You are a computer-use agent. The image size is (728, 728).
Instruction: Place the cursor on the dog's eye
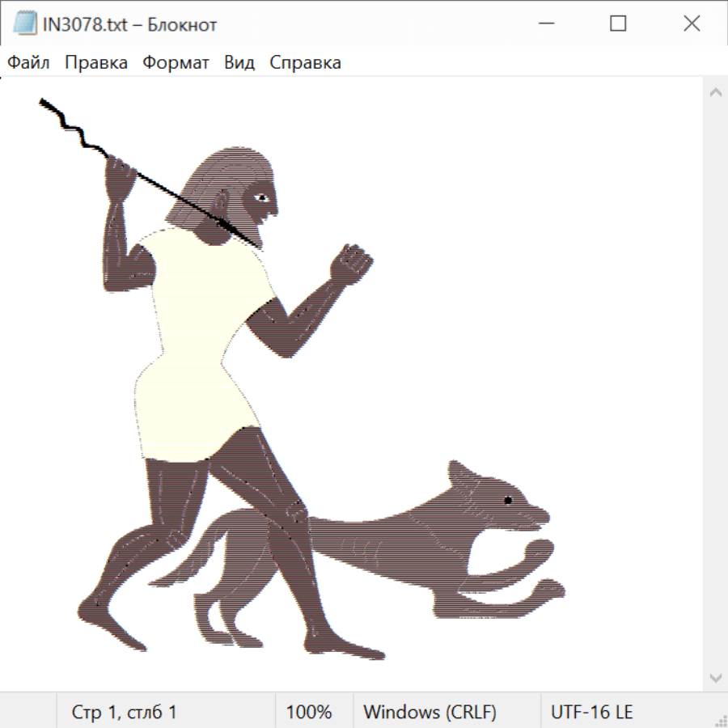508,500
